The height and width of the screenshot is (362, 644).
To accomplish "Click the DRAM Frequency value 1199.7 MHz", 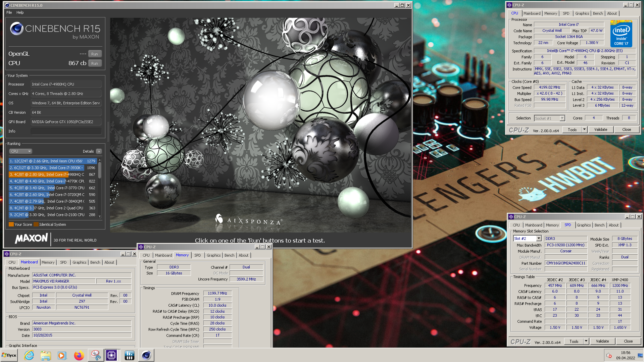I will point(217,293).
